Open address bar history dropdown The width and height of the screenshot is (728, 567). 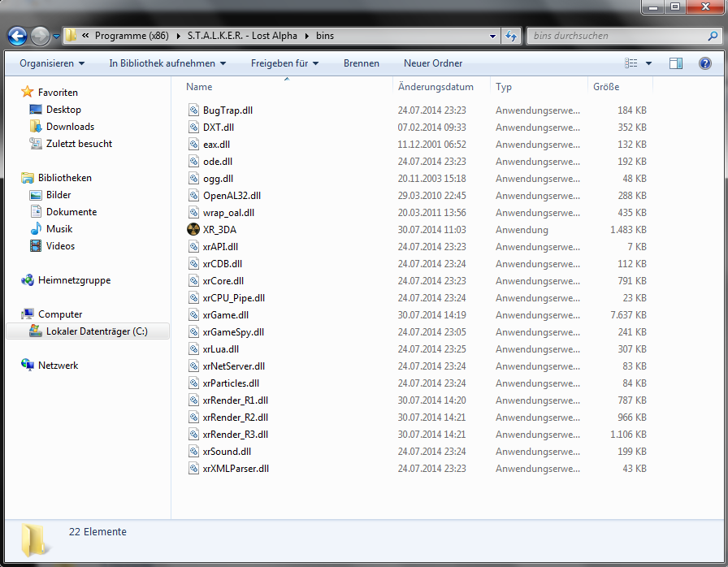[x=492, y=36]
